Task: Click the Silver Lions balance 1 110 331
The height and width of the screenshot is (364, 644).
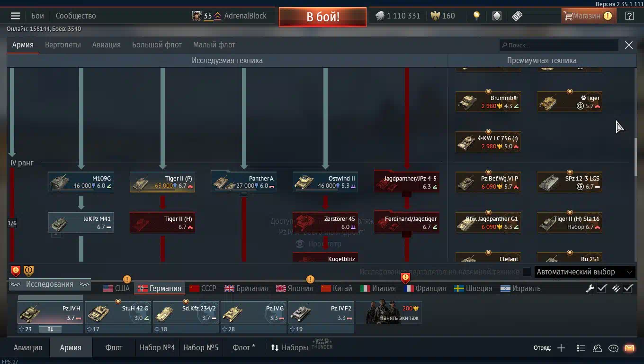Action: click(398, 16)
